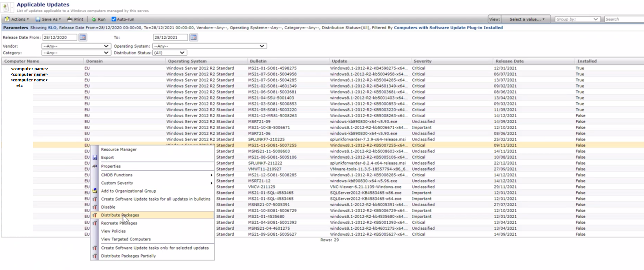Open the Operating System dropdown
Viewport: 644px width, 270px height.
click(x=210, y=46)
